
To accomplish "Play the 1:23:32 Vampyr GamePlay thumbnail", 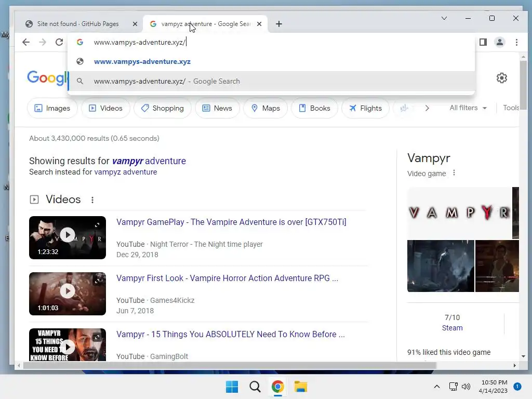I will (68, 237).
